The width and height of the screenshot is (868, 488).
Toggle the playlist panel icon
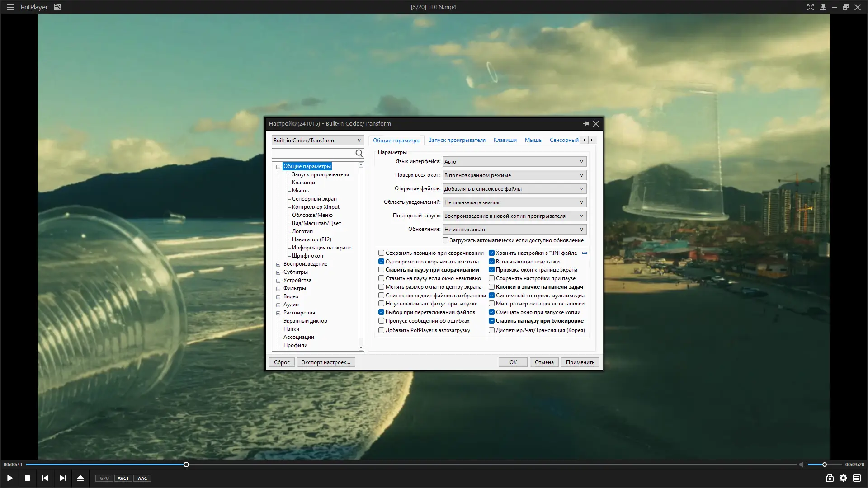click(x=857, y=478)
